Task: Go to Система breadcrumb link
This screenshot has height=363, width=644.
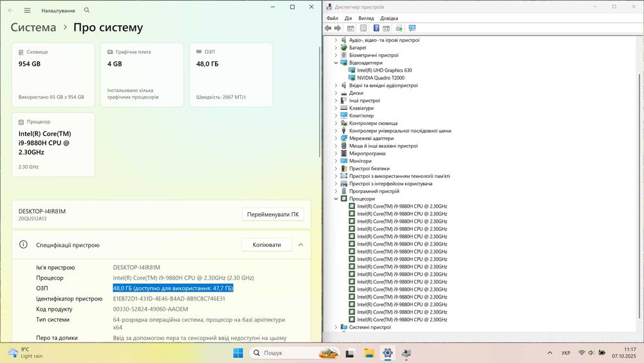Action: tap(33, 28)
